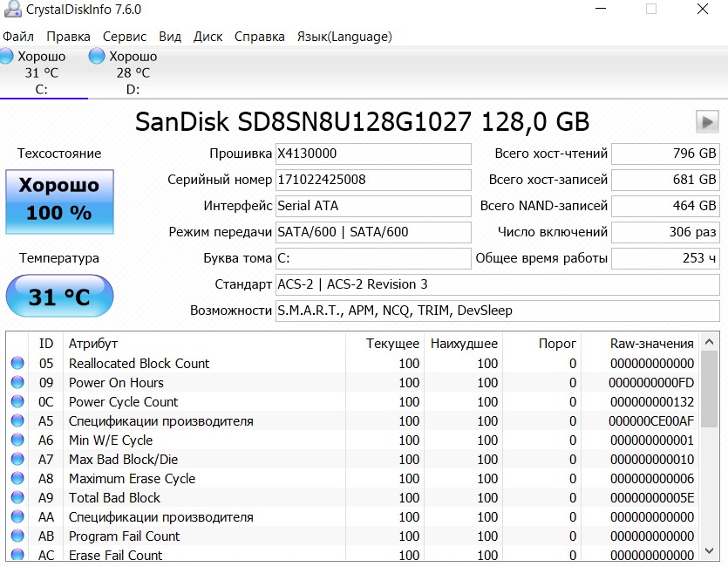Viewport: 728px width, 567px height.
Task: Select the C: drive status orb
Action: point(6,56)
